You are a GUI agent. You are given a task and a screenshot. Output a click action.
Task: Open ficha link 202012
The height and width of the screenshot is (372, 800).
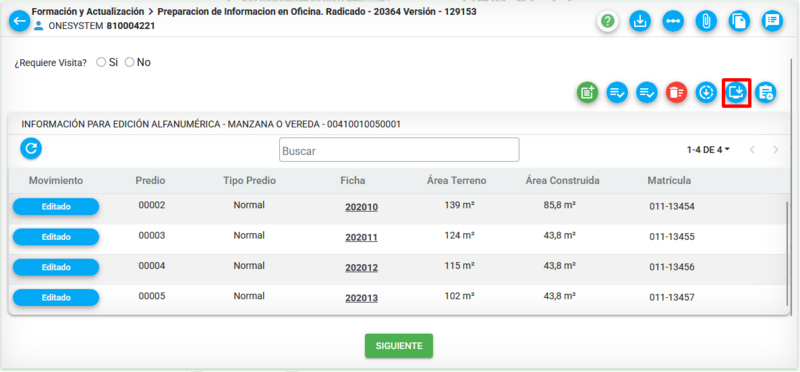coord(361,268)
